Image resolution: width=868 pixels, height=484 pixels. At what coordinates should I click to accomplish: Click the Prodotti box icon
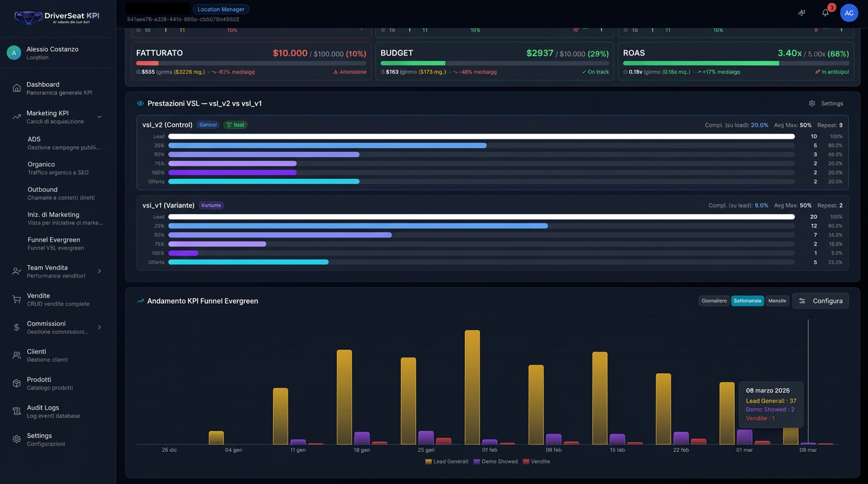pos(16,383)
